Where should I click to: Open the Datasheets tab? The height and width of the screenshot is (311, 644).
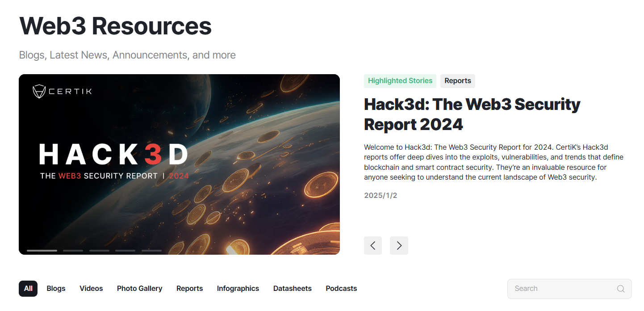click(x=293, y=289)
